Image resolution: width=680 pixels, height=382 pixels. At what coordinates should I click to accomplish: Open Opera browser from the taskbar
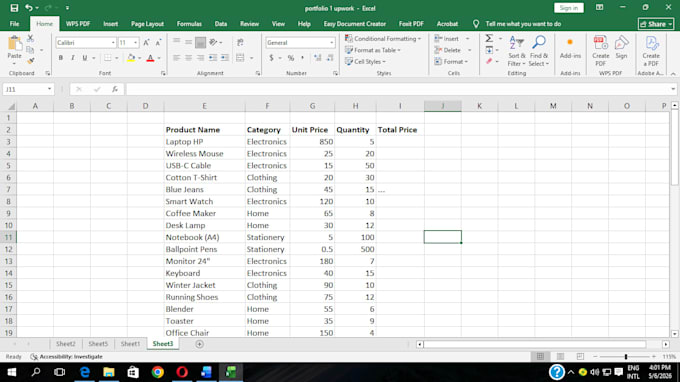point(182,372)
